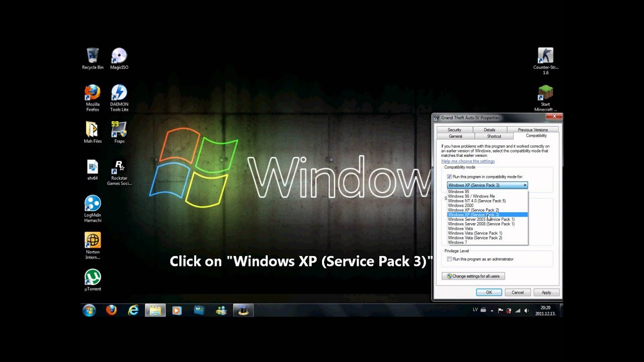
Task: Close the Grand Theft Auto IV Properties dialog
Action: pos(554,117)
